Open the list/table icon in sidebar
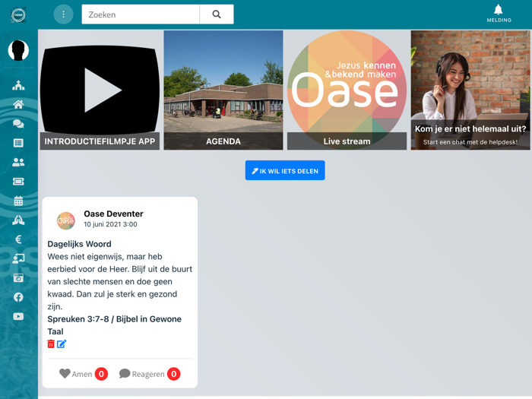Viewport: 532px width, 399px height. click(x=18, y=143)
